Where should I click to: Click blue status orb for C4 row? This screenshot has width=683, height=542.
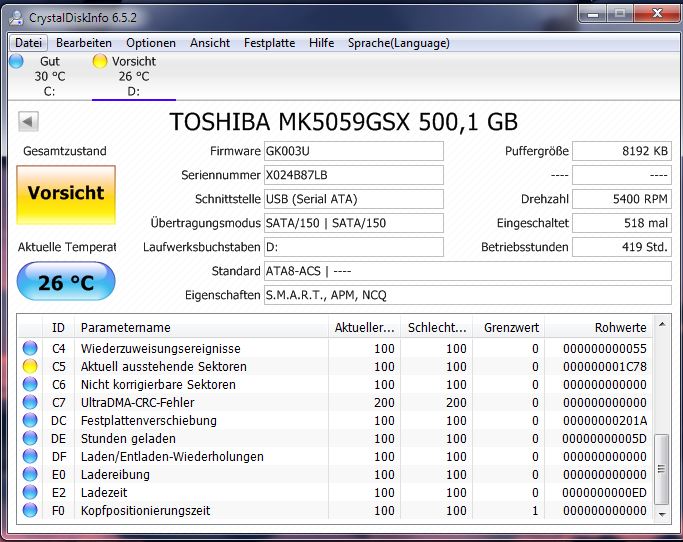point(30,348)
